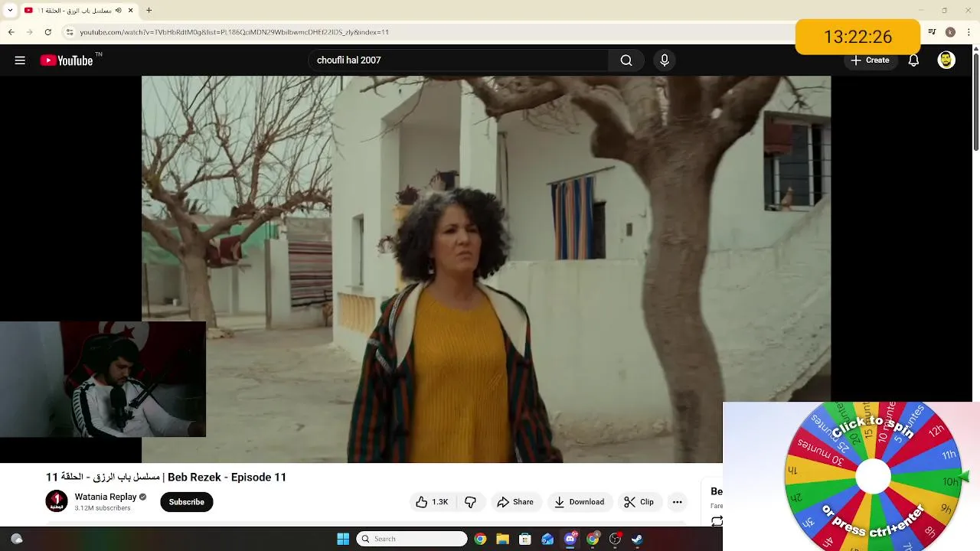Open Chrome three-dot menu

click(x=967, y=32)
